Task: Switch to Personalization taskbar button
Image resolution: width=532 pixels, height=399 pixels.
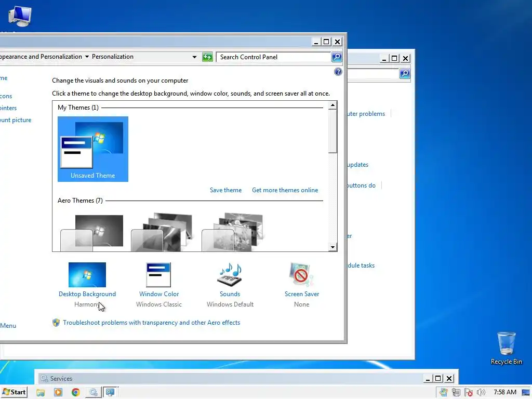Action: coord(110,392)
